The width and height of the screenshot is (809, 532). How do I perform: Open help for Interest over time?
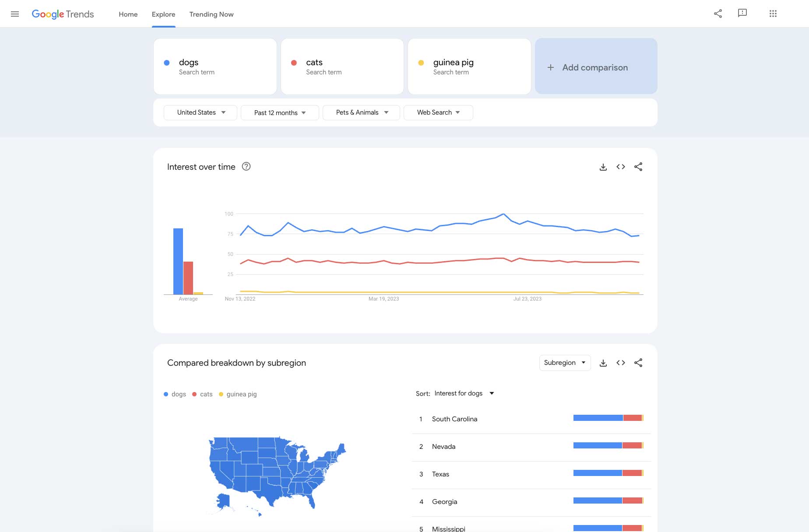[246, 167]
